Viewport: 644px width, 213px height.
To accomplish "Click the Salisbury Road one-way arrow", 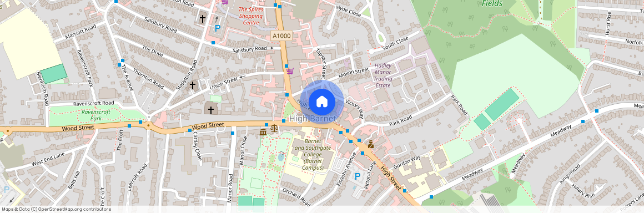I will (270, 48).
